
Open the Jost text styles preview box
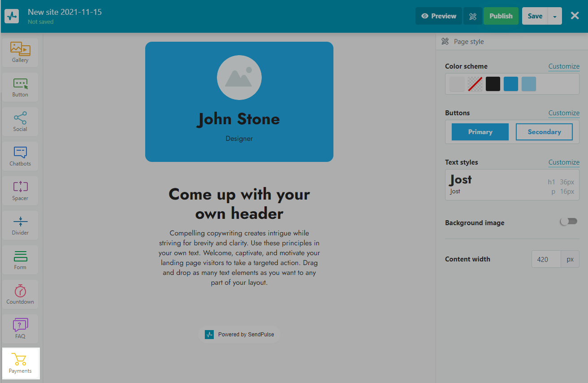point(512,185)
